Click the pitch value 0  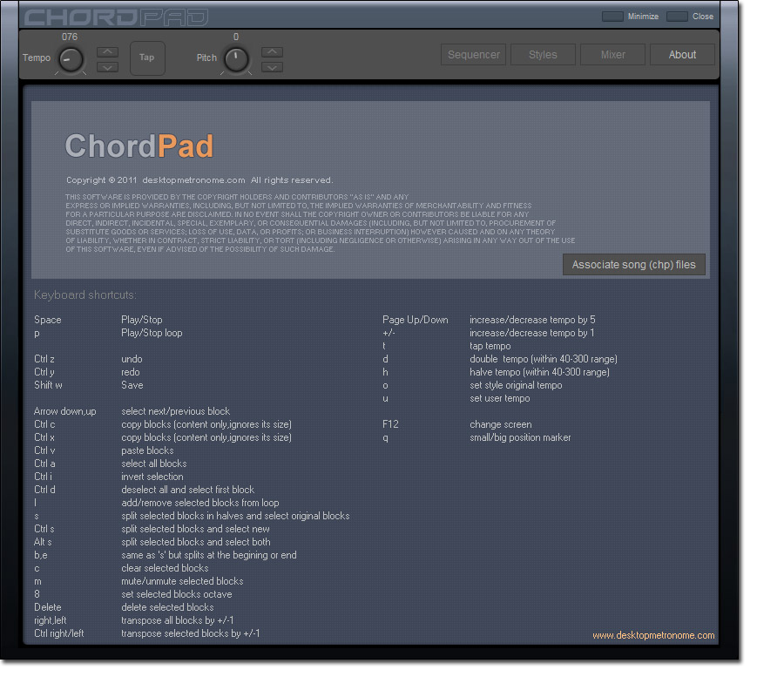(236, 37)
